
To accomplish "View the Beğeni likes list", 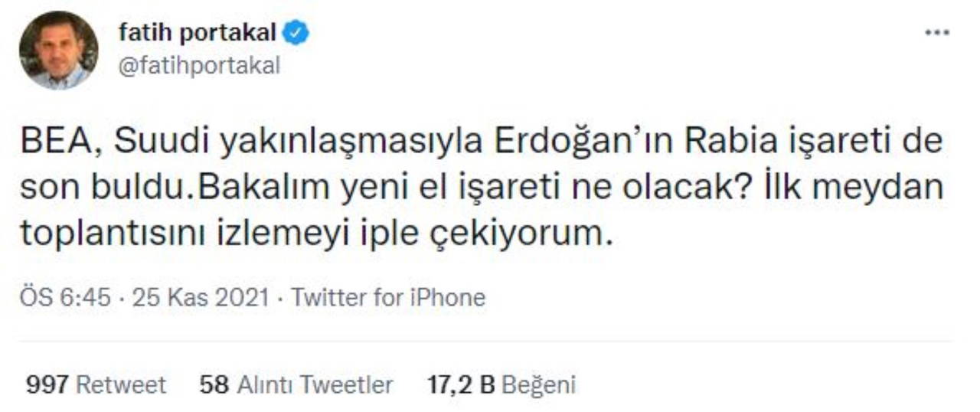I will tap(538, 384).
